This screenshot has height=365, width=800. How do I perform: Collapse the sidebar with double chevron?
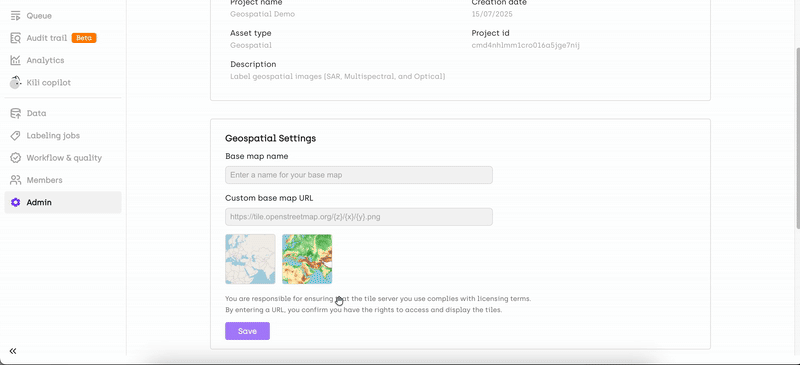pos(13,351)
